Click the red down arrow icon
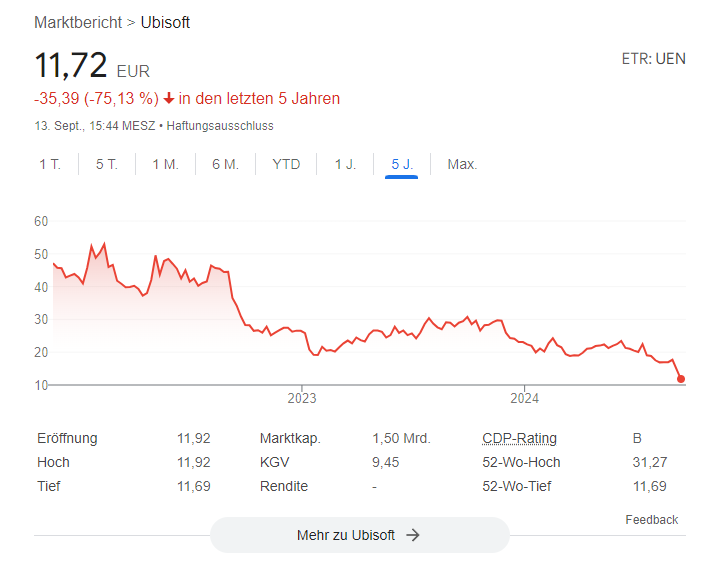 [x=169, y=98]
